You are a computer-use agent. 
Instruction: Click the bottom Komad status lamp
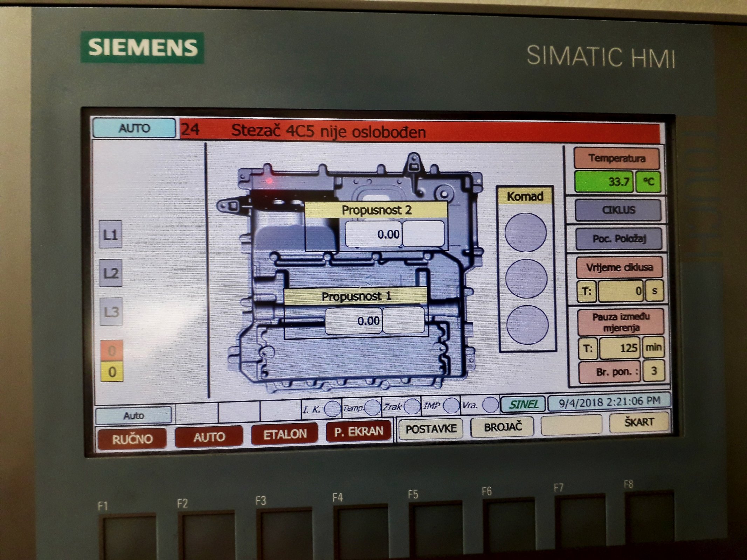coord(527,325)
